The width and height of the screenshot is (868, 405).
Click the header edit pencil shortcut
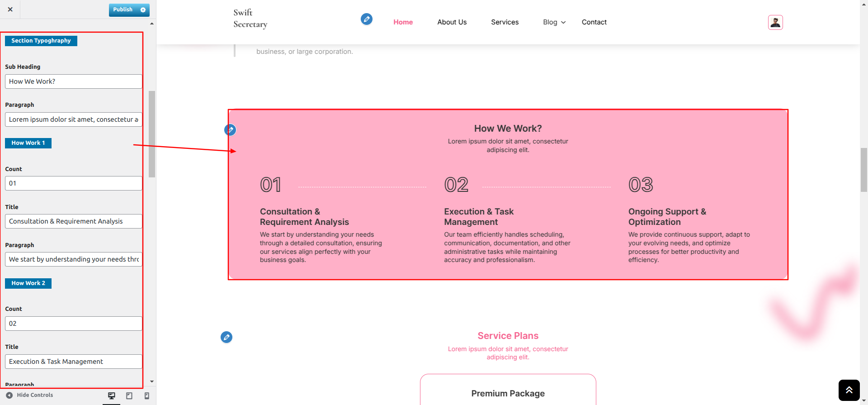367,19
